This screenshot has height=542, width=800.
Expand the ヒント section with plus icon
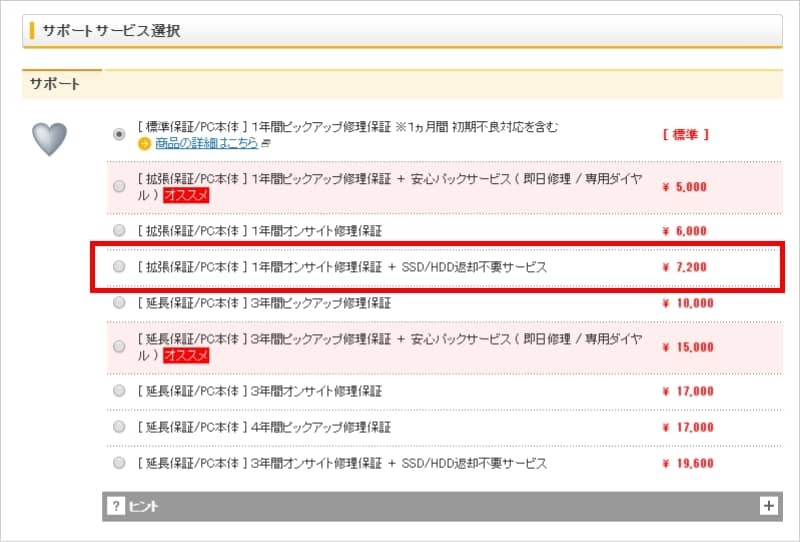click(768, 506)
